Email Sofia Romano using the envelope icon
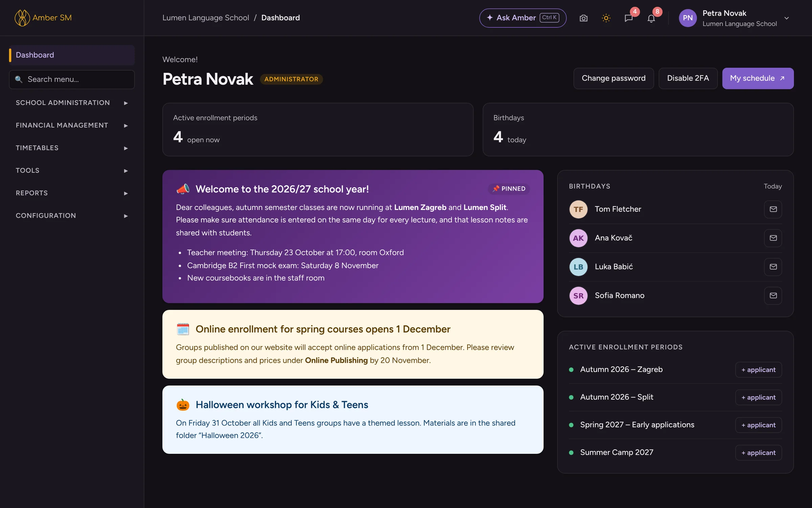 pyautogui.click(x=773, y=295)
